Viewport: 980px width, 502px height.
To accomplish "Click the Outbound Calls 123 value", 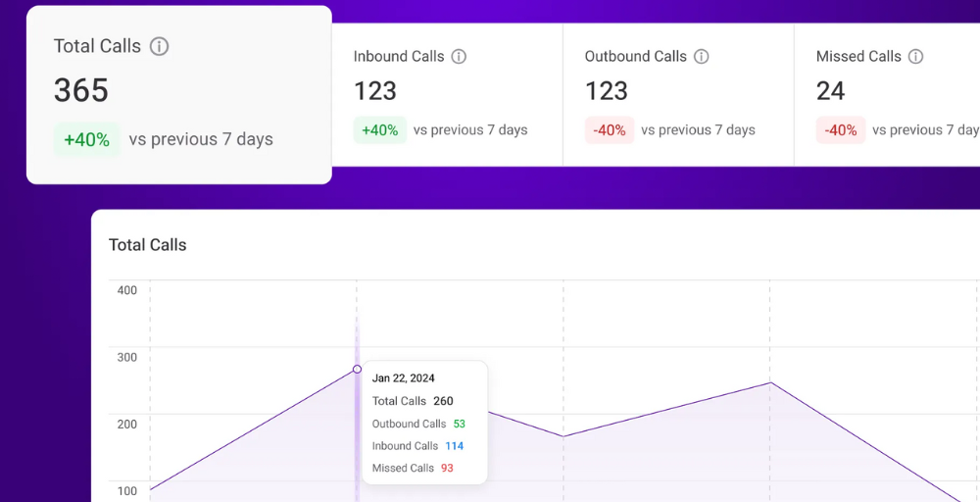I will [607, 91].
